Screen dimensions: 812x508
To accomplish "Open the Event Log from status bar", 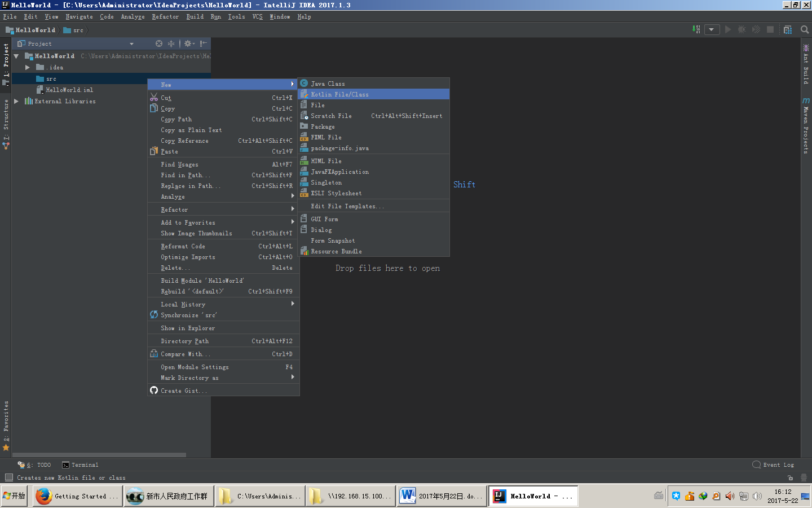I will [x=773, y=465].
